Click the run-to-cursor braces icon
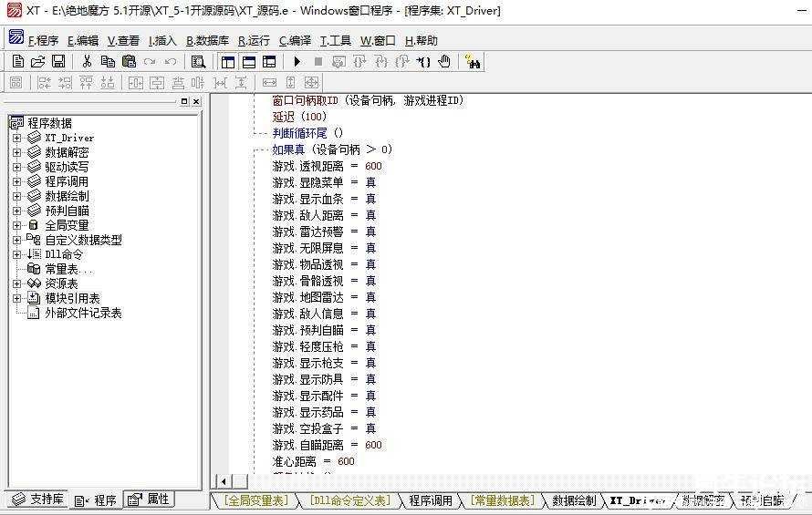Screen dimensions: 812x515 click(423, 62)
